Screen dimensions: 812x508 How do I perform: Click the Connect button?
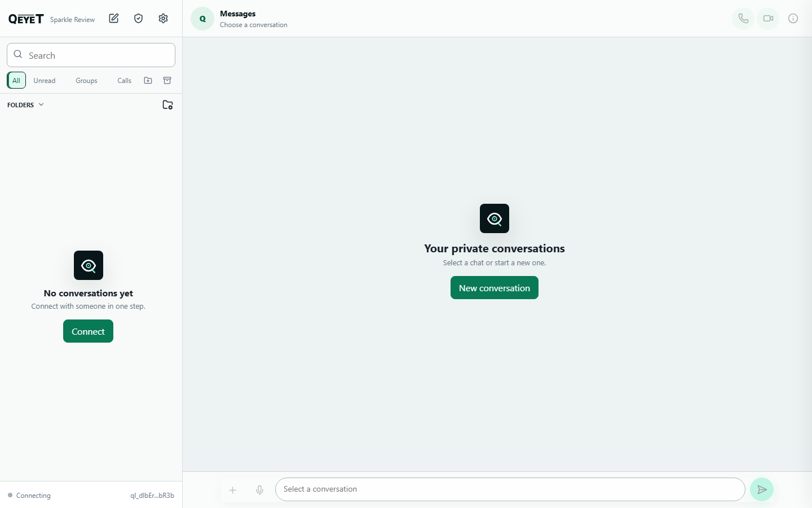pyautogui.click(x=88, y=331)
